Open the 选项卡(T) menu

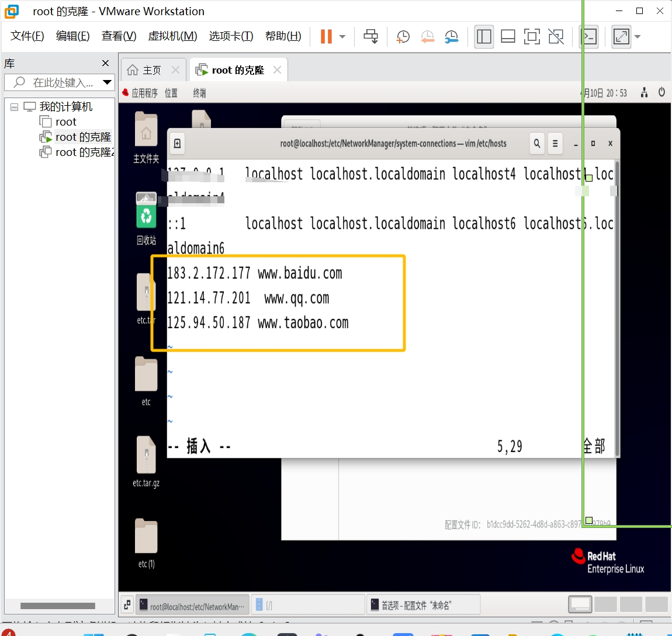pyautogui.click(x=231, y=36)
